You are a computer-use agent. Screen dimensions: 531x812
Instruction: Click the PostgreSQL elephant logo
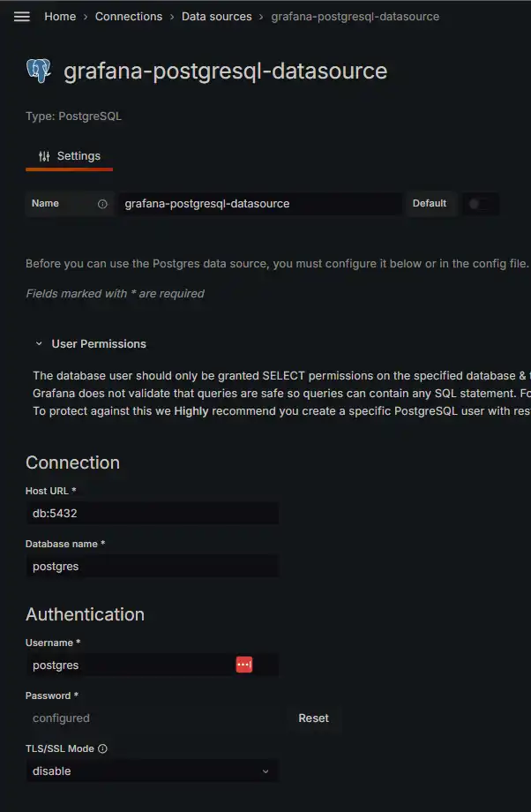(x=39, y=71)
